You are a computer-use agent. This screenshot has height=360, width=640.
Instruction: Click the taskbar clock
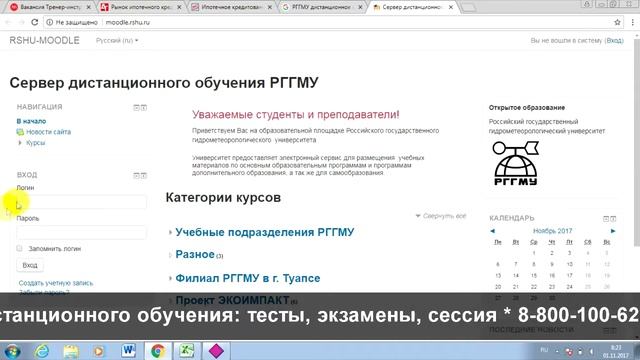616,351
